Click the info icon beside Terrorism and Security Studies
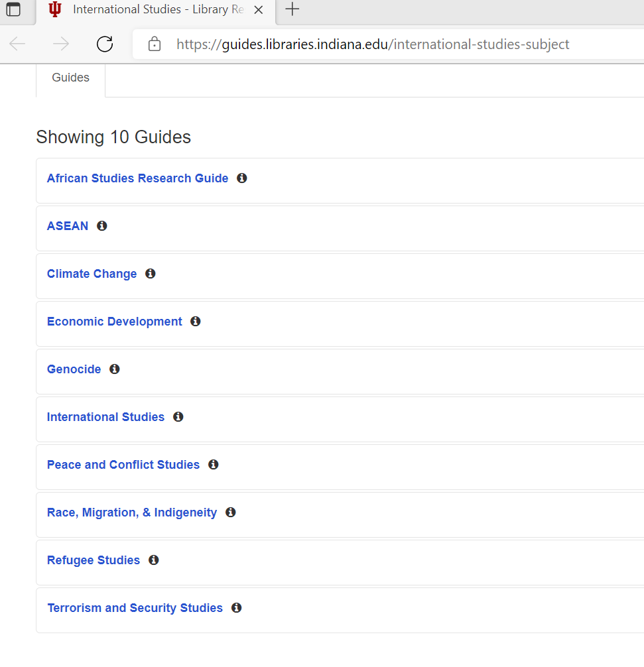This screenshot has width=644, height=667. 236,607
